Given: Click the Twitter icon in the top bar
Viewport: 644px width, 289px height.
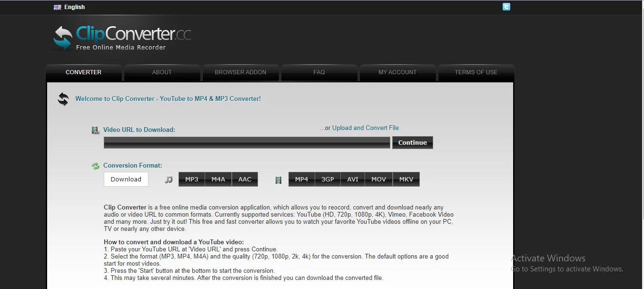Looking at the screenshot, I should (x=506, y=7).
